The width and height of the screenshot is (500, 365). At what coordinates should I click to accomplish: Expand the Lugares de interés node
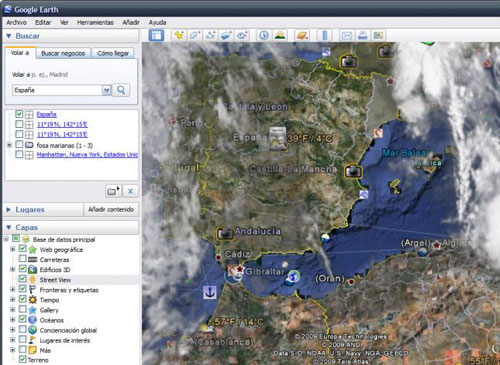click(x=12, y=340)
